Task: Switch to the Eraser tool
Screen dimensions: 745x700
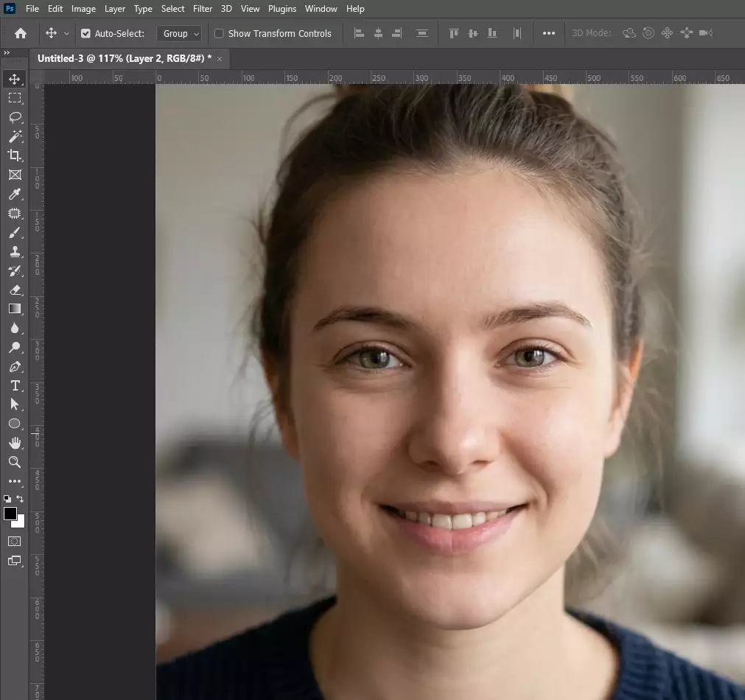Action: pyautogui.click(x=15, y=290)
